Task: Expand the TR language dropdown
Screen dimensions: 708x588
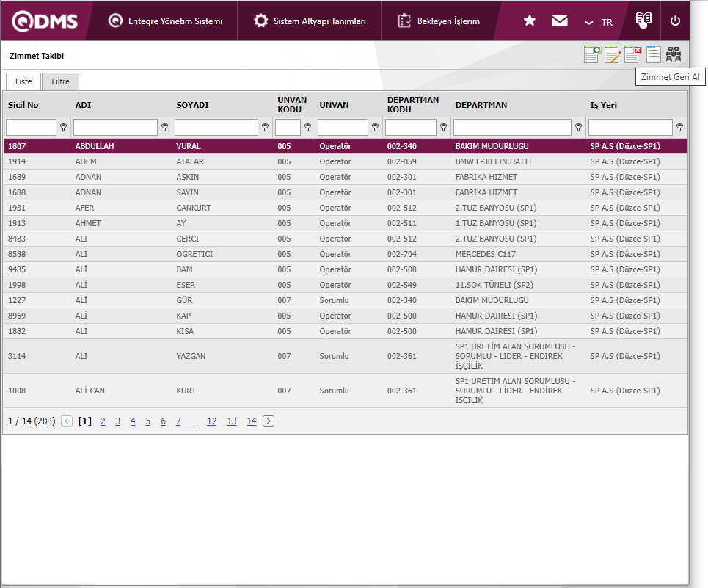Action: coord(598,22)
